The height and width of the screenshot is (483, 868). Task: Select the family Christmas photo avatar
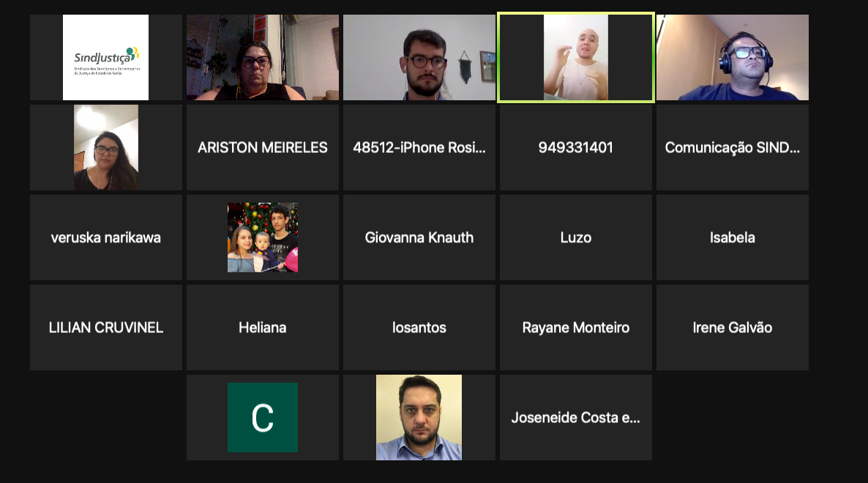[x=263, y=237]
